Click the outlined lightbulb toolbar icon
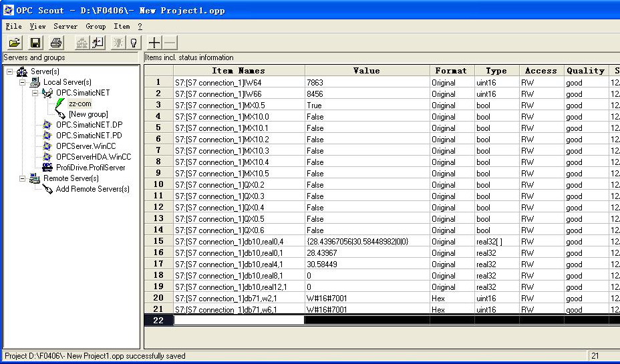The height and width of the screenshot is (364, 620). point(134,43)
